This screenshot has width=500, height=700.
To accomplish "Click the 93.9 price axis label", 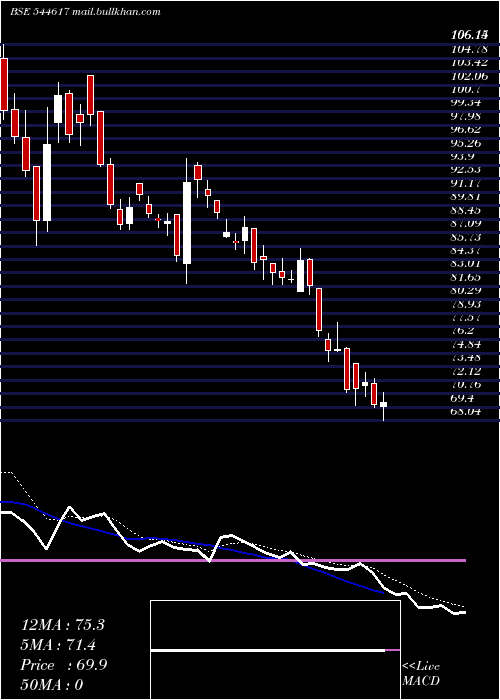I will click(462, 156).
